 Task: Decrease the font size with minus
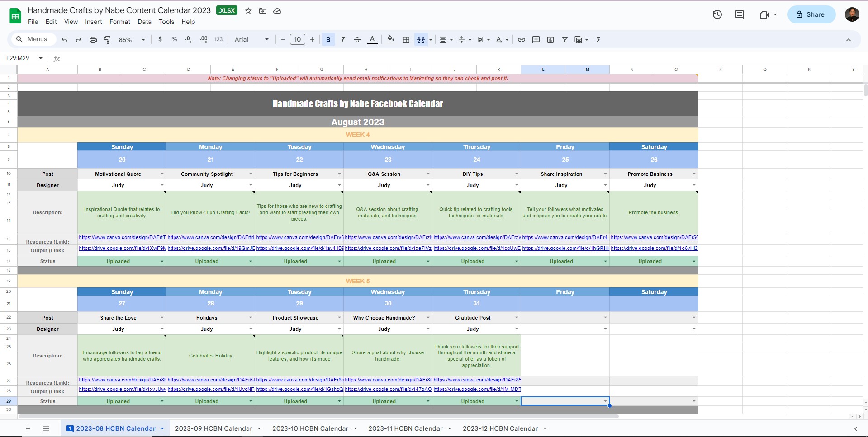(283, 40)
